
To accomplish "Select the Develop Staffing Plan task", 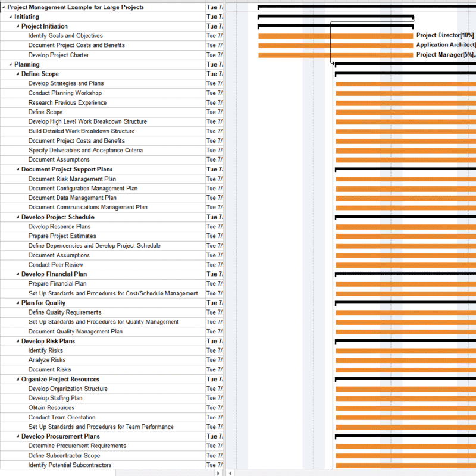I will (x=55, y=398).
